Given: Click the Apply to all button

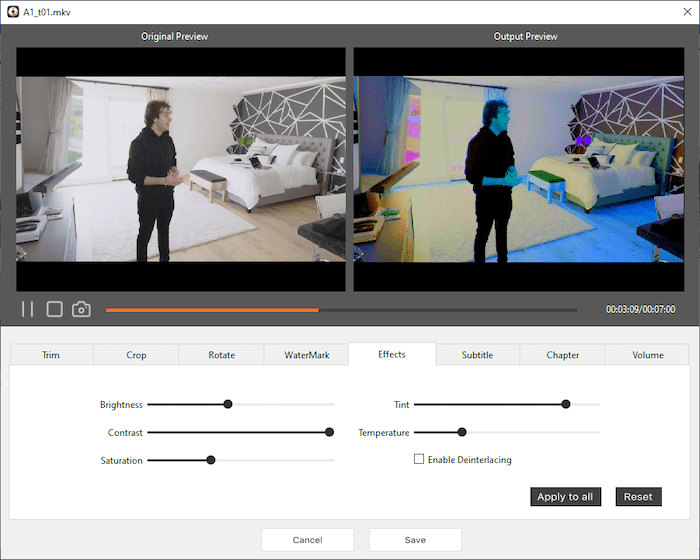Looking at the screenshot, I should point(565,497).
